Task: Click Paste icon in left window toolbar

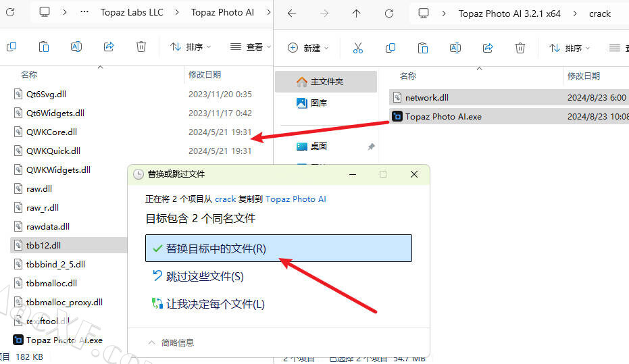Action: [x=44, y=47]
